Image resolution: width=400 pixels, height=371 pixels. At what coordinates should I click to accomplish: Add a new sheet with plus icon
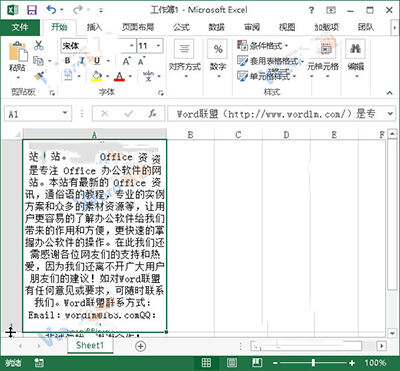tap(141, 346)
